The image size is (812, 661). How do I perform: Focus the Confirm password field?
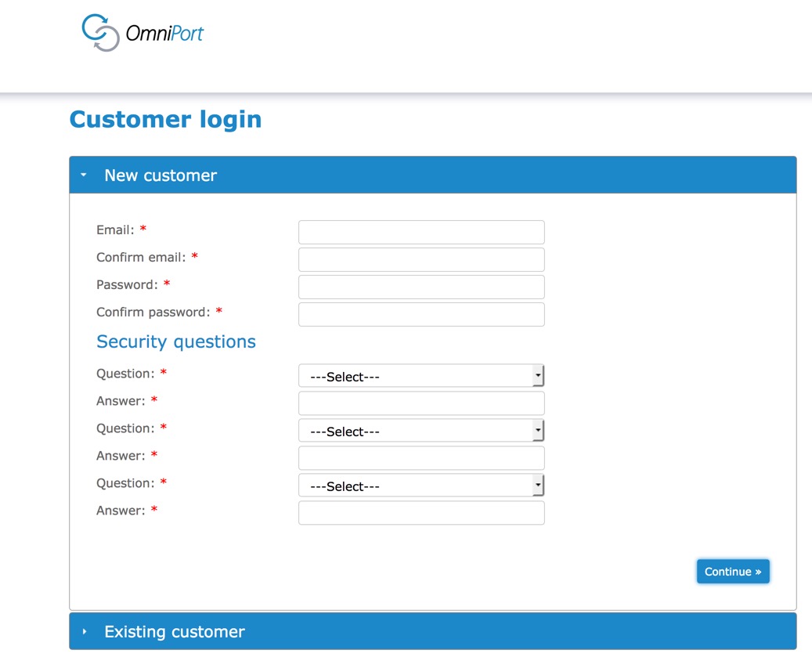421,314
